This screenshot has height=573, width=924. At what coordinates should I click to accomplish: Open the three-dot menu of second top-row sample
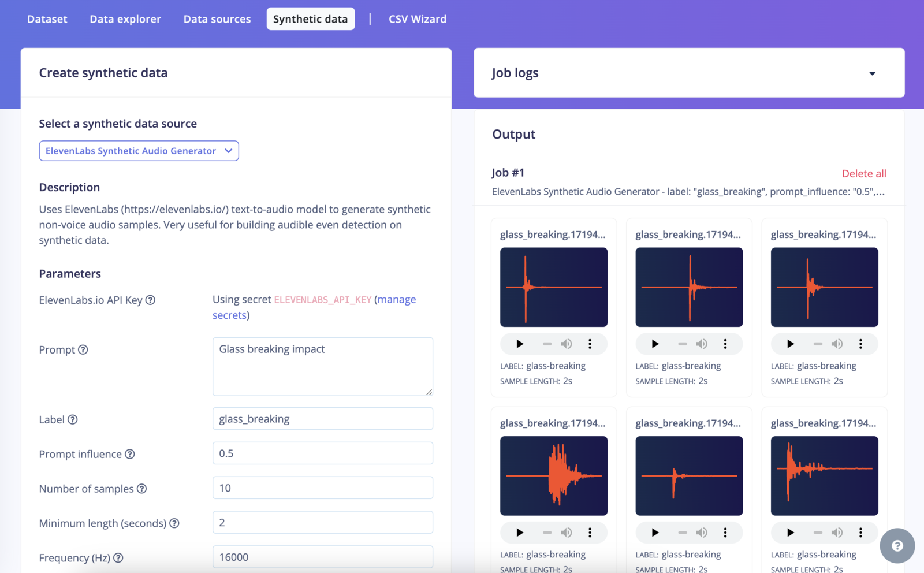click(725, 344)
